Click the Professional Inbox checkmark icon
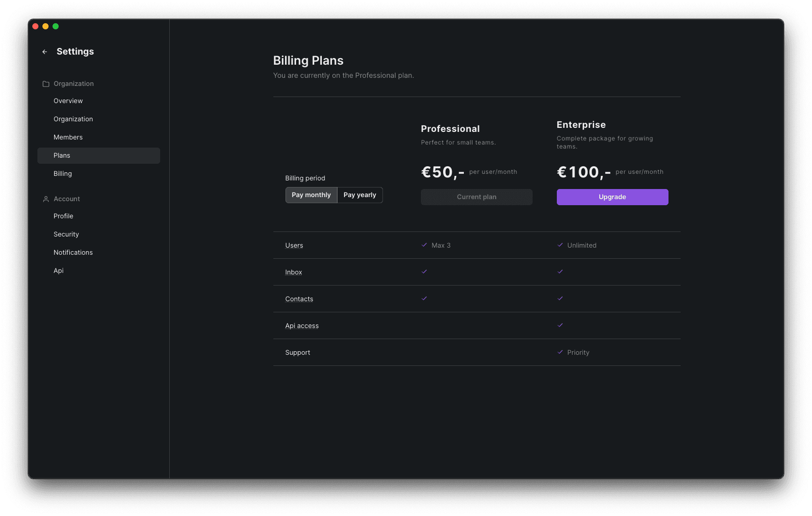Image resolution: width=812 pixels, height=516 pixels. coord(424,272)
